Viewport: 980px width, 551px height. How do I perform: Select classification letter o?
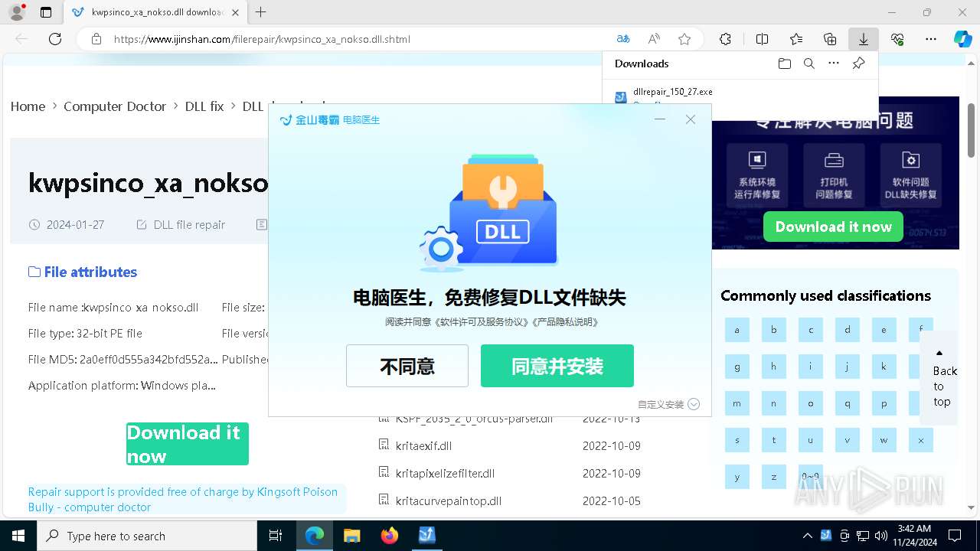point(811,403)
